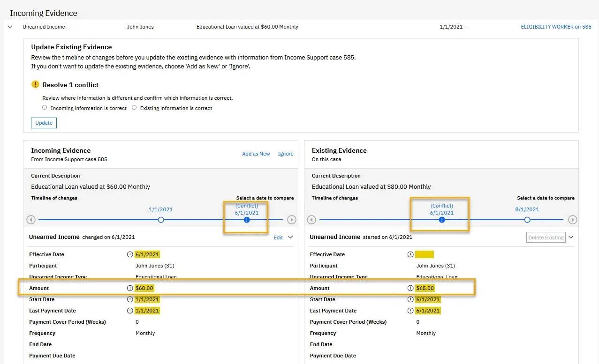The height and width of the screenshot is (364, 599).
Task: Click the Existing Start Date value 6/1/2021
Action: [x=428, y=299]
